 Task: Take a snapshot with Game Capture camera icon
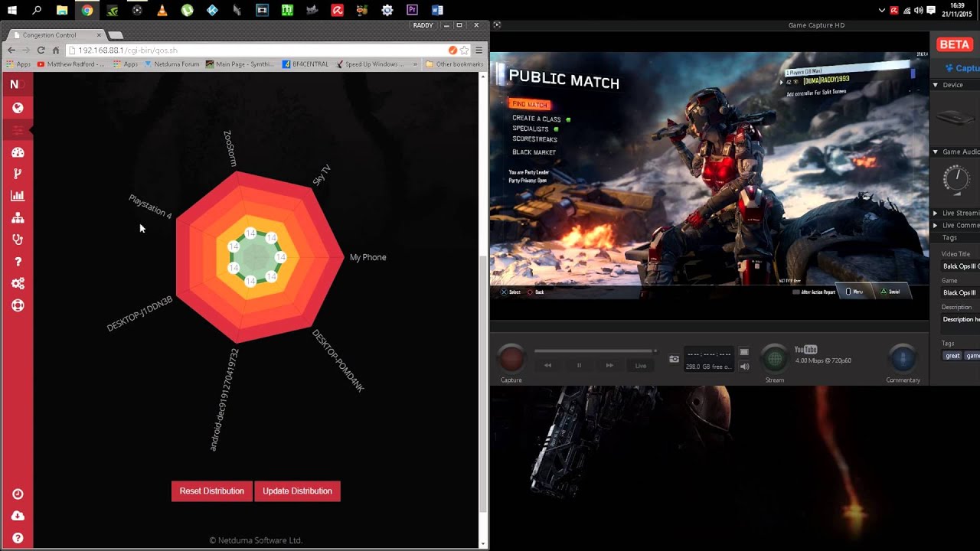pos(674,358)
